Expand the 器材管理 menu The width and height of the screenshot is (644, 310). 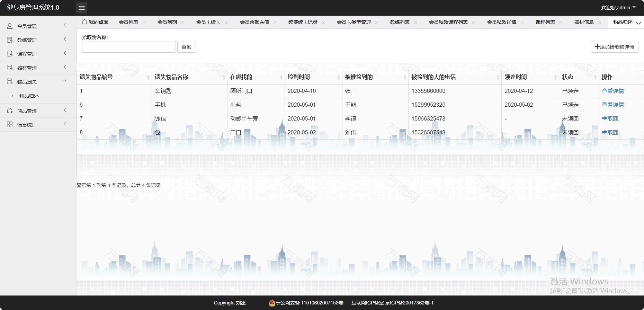[65, 67]
